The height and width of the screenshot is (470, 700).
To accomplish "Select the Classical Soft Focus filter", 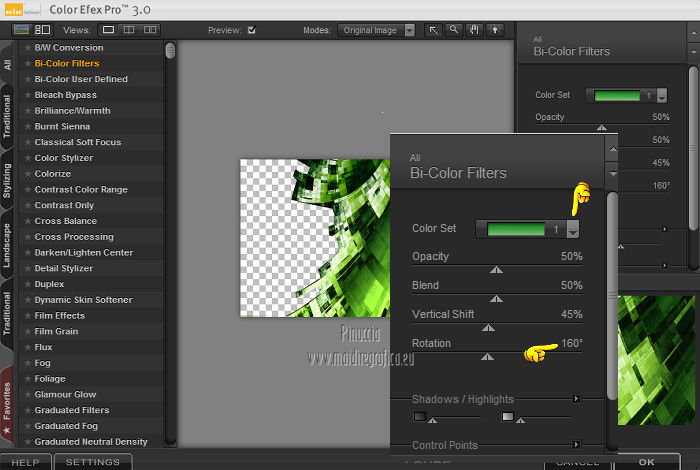I will click(78, 142).
